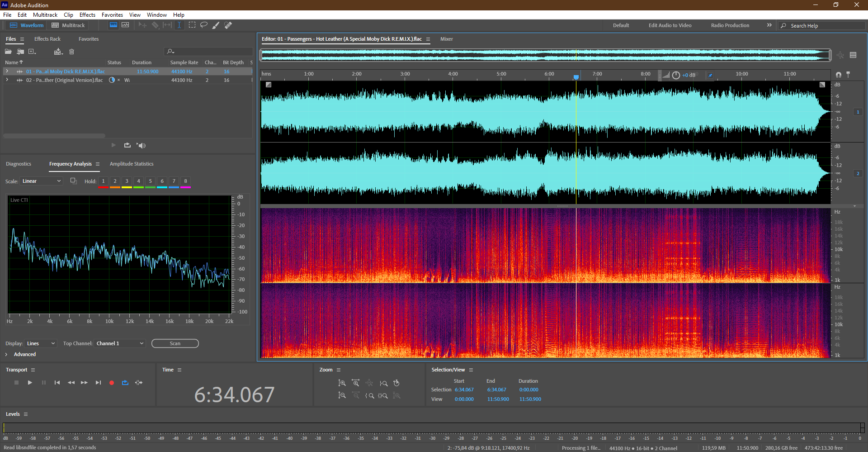Click the copy graph icon beside Scale
Image resolution: width=868 pixels, height=452 pixels.
[x=73, y=181]
